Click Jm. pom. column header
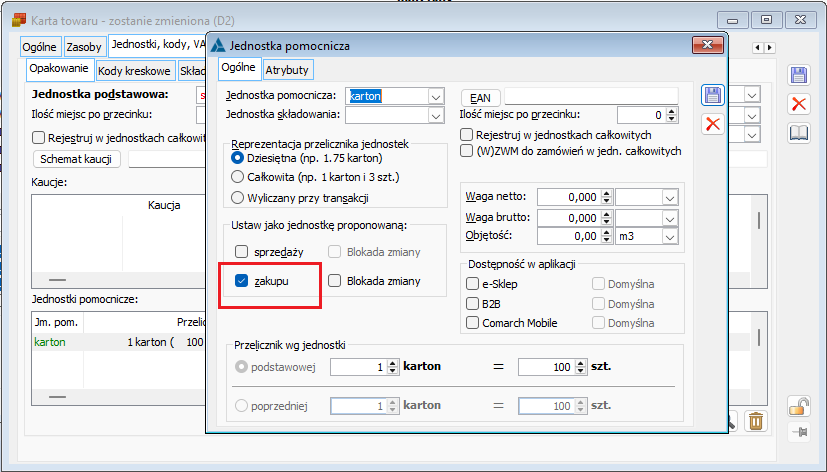This screenshot has width=827, height=472. tap(57, 322)
